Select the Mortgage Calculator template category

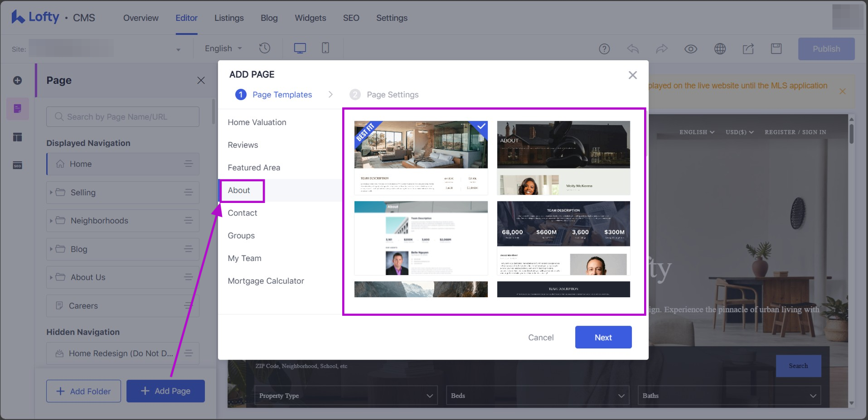(266, 281)
